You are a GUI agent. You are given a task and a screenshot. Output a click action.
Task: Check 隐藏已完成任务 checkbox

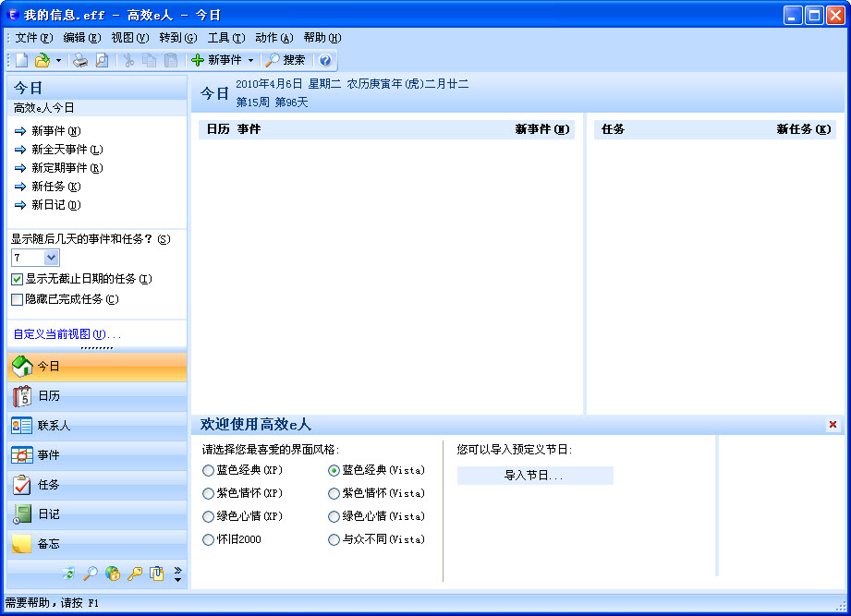(x=17, y=299)
